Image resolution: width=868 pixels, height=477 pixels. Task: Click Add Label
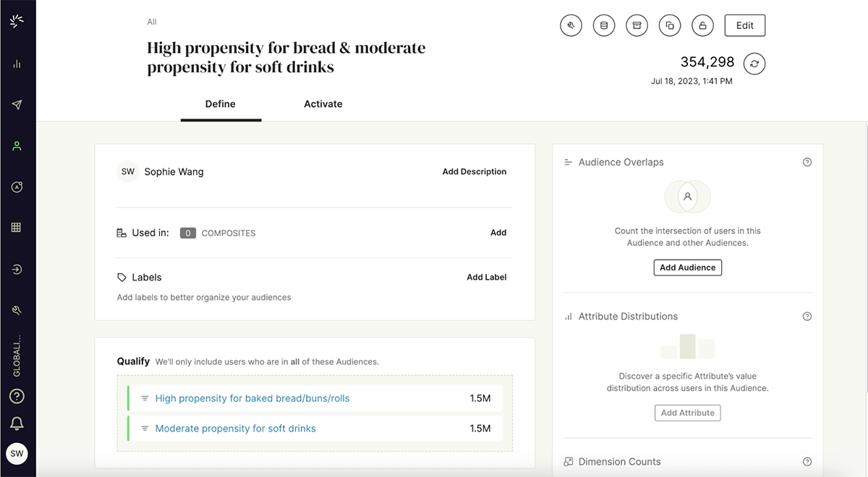pyautogui.click(x=487, y=278)
